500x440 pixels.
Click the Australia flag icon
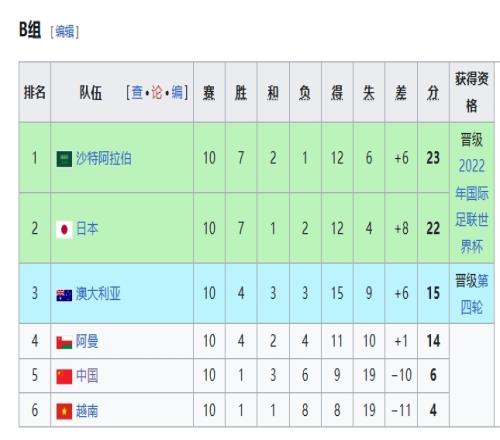coord(64,295)
